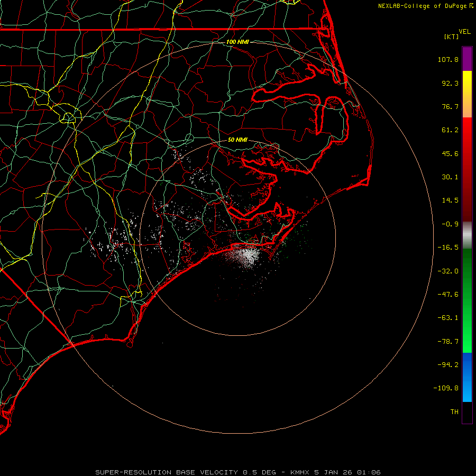Click the circular highway loop on the map
This screenshot has height=476, width=476.
coord(68,117)
